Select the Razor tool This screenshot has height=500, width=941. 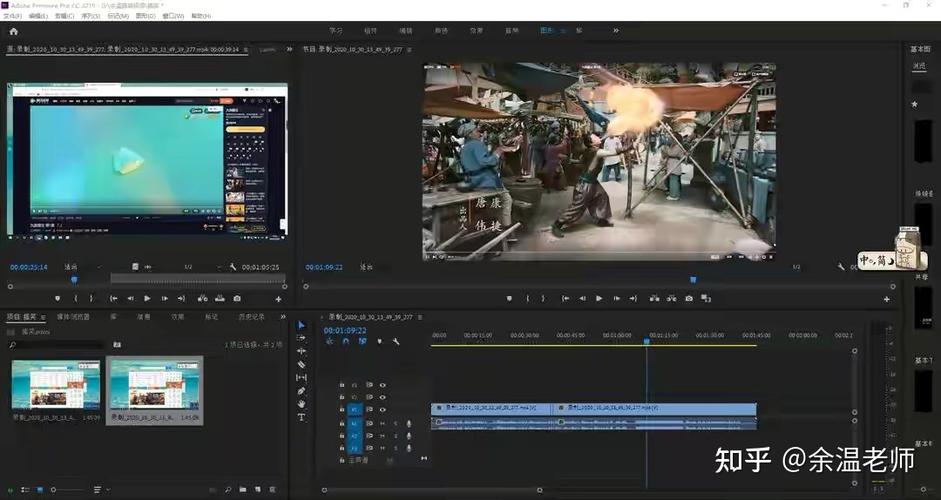coord(301,364)
